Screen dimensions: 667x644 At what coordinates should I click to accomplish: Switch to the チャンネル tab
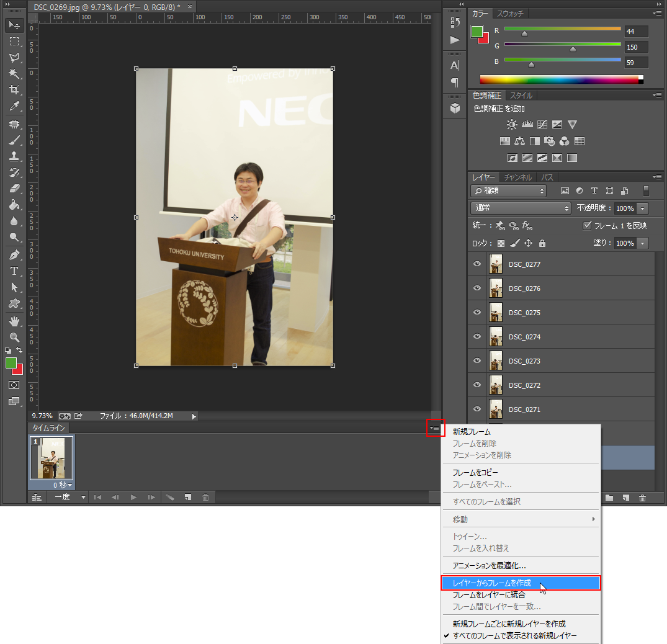click(x=517, y=177)
